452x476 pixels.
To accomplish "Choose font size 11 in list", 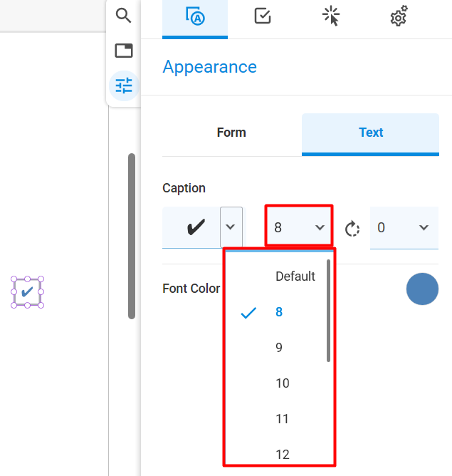I will click(x=282, y=419).
